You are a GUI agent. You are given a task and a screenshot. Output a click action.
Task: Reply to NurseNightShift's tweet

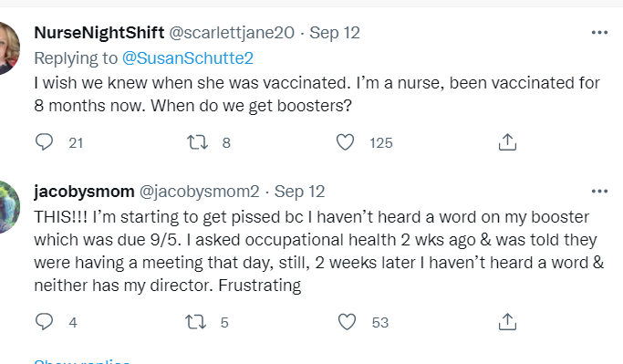[44, 142]
